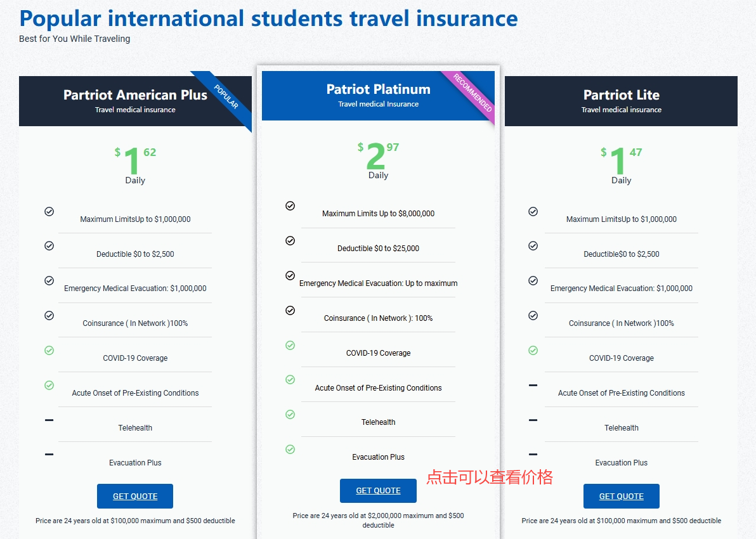Click dash icon beside Lite Evacuation Plus
This screenshot has width=756, height=539.
[533, 455]
